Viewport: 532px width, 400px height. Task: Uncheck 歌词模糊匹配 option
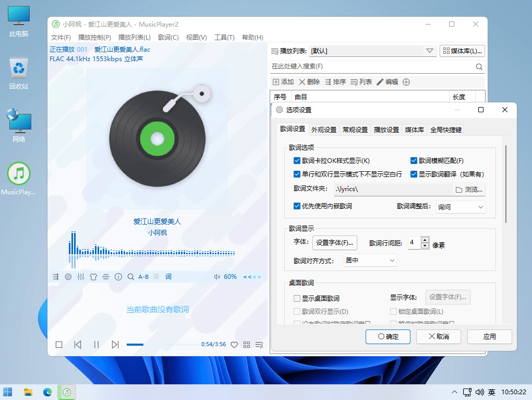(414, 161)
